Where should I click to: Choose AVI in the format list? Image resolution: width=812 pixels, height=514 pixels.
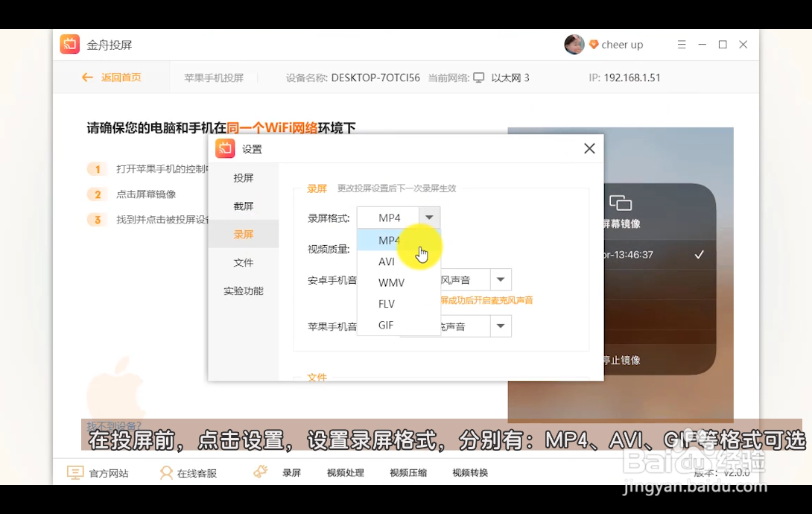399,261
